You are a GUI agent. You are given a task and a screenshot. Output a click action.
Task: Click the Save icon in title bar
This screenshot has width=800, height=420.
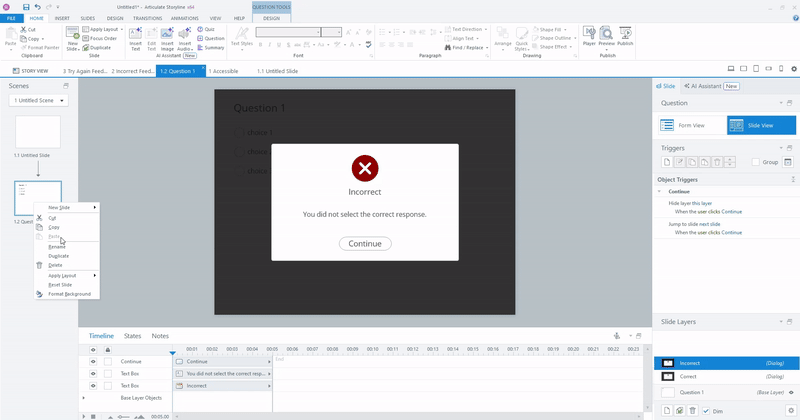[x=24, y=7]
